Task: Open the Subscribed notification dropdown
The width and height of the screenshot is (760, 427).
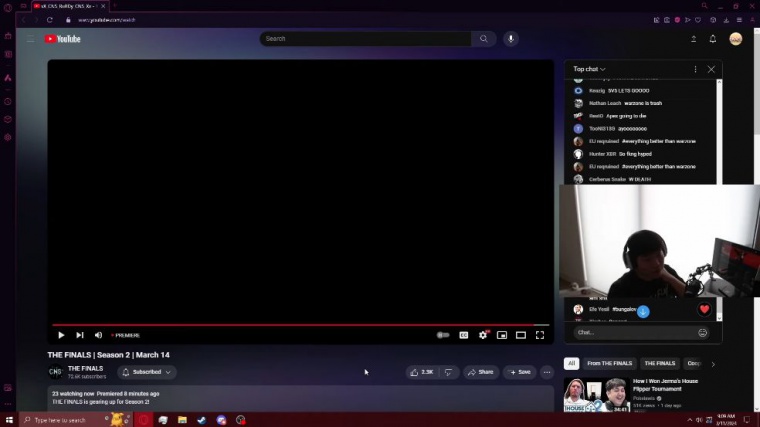Action: pyautogui.click(x=147, y=372)
